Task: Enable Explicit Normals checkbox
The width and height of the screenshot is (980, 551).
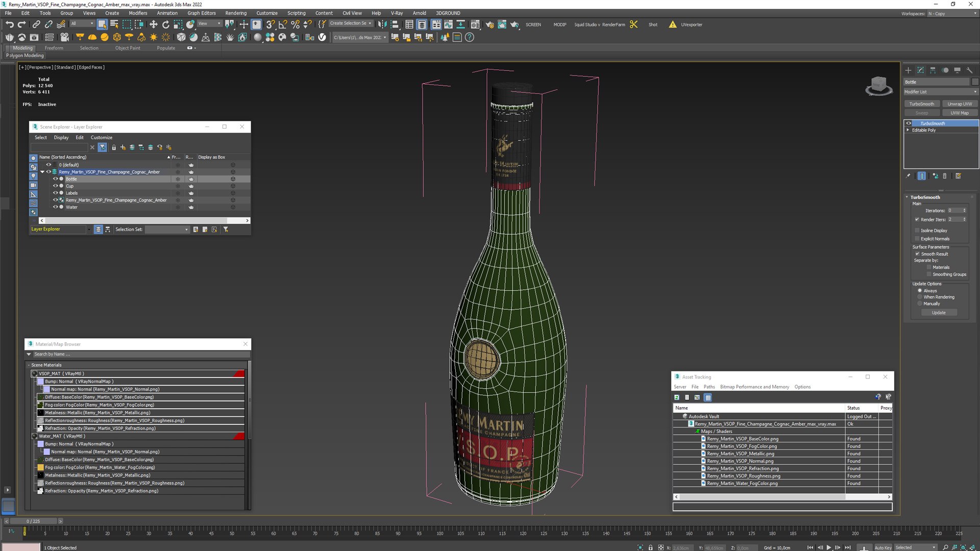Action: (x=917, y=239)
